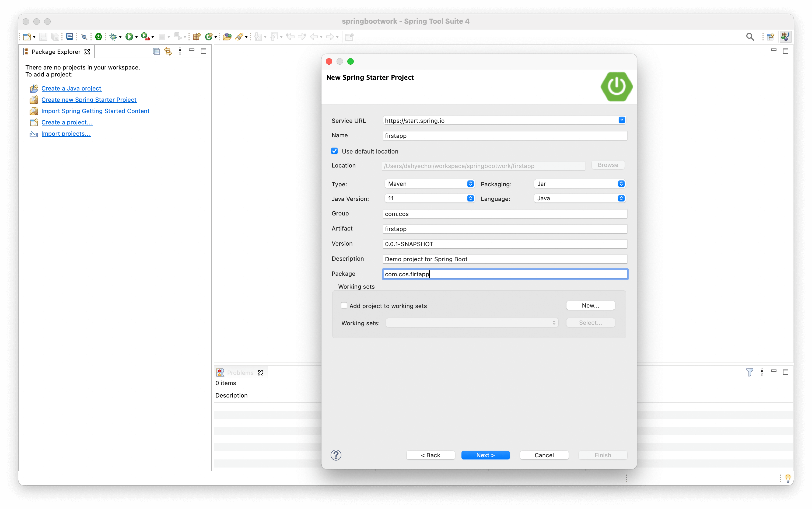Expand the Run dropdown arrow
This screenshot has width=812, height=509.
pos(136,37)
